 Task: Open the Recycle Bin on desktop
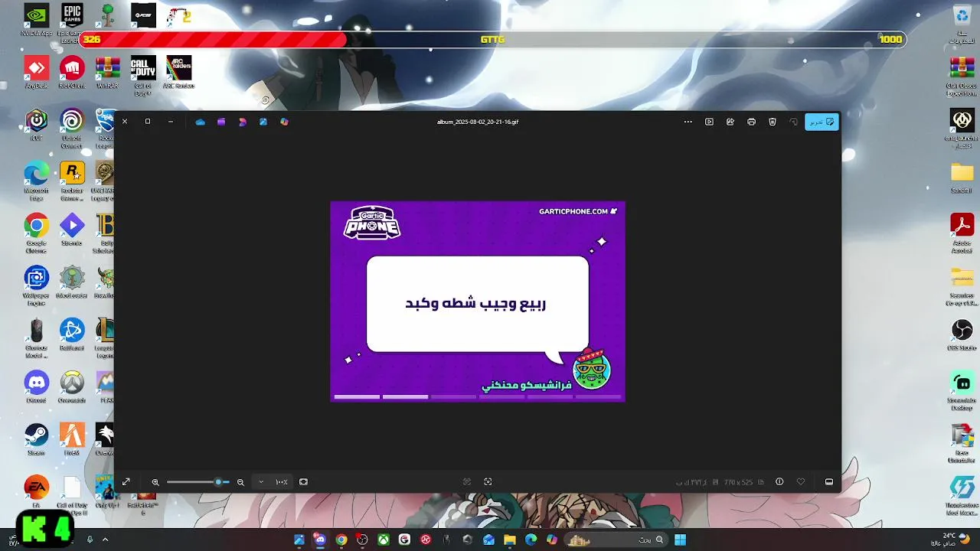(x=962, y=23)
